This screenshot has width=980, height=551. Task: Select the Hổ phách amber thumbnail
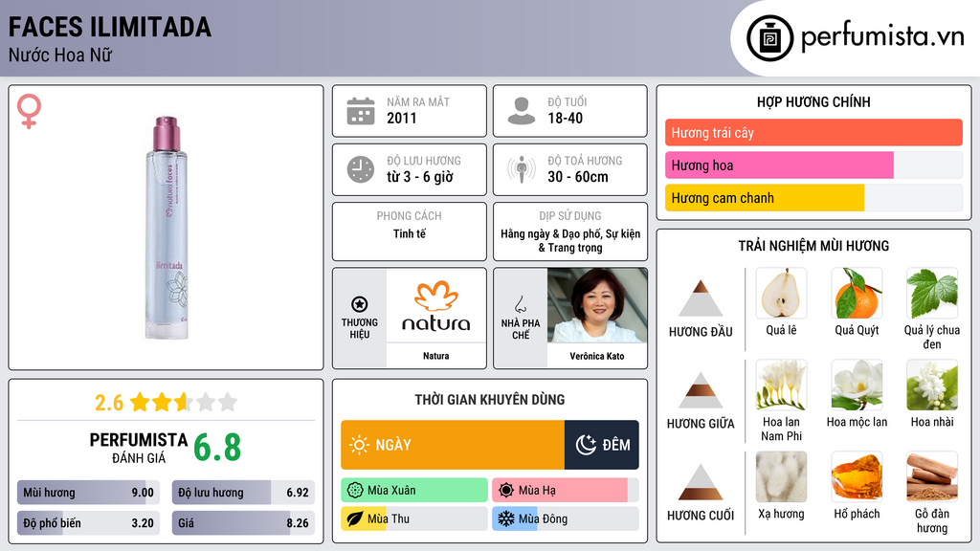tap(857, 476)
